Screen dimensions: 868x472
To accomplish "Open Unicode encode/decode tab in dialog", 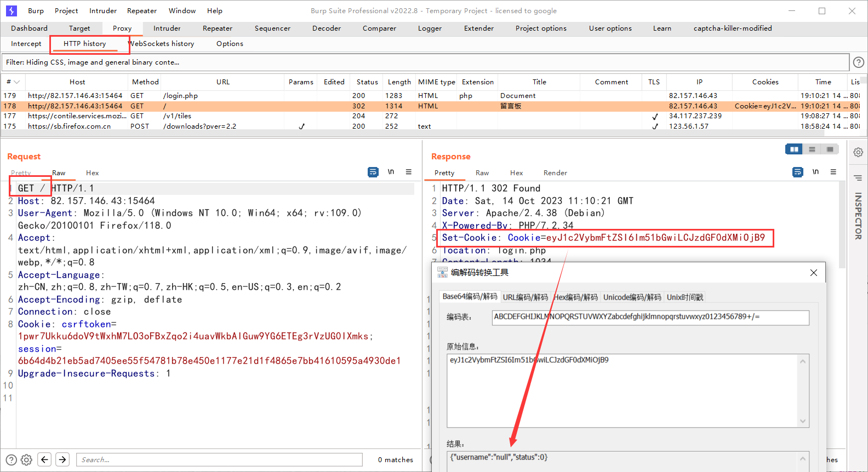I will (x=632, y=297).
